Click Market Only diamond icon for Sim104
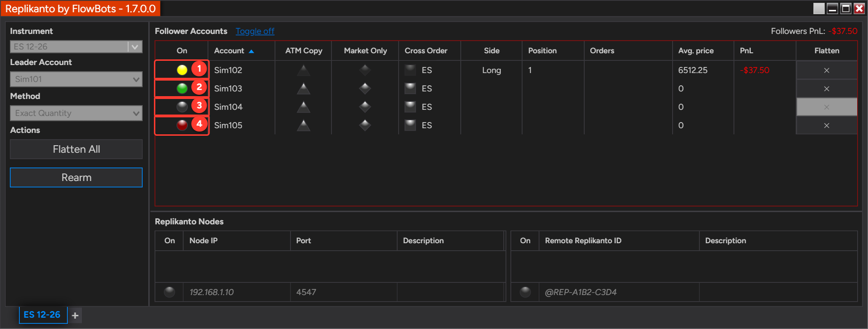The width and height of the screenshot is (868, 329). point(365,107)
